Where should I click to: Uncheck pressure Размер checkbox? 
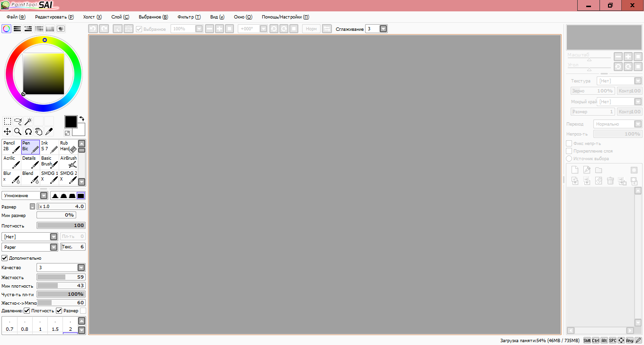click(x=59, y=311)
